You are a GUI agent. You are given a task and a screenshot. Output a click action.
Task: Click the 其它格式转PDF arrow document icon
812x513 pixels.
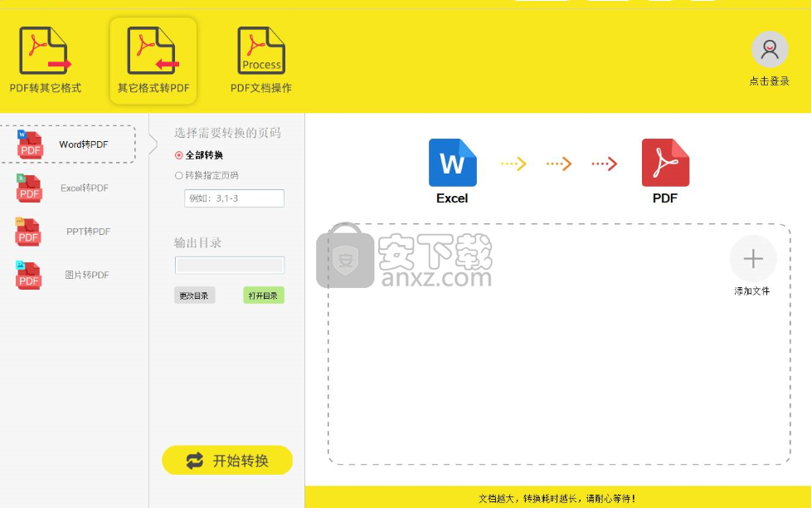[153, 51]
